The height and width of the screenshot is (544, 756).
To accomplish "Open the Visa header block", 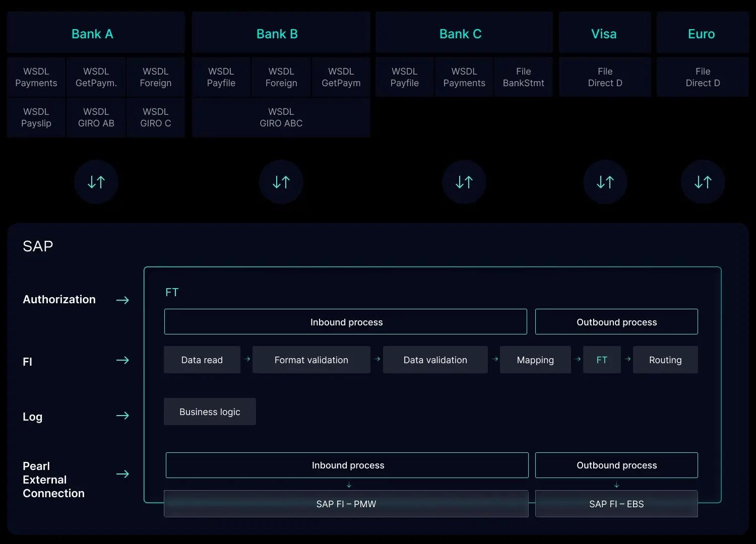I will (x=605, y=32).
